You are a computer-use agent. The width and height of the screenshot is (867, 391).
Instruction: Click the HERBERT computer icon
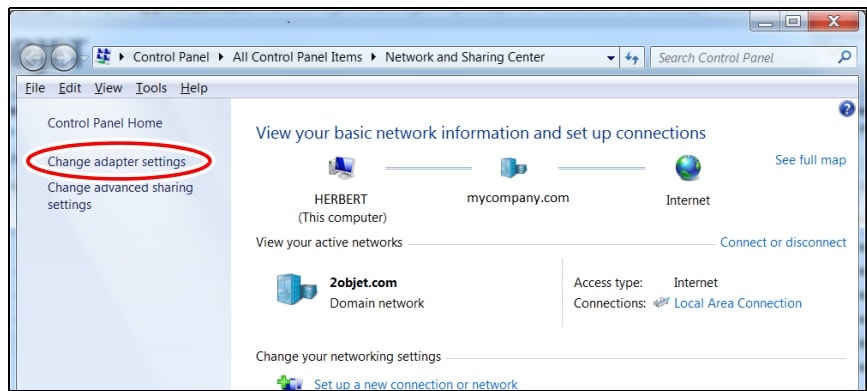coord(342,168)
